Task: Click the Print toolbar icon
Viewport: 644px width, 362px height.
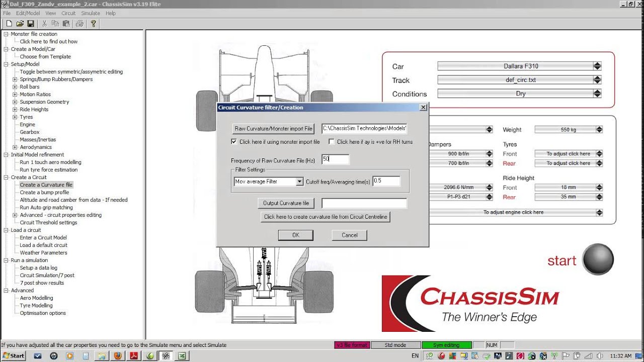Action: pos(79,24)
